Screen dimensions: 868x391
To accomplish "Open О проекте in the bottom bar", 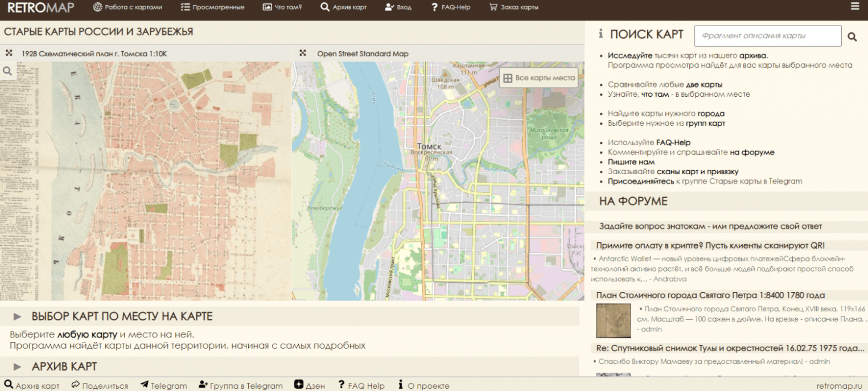I will point(423,385).
